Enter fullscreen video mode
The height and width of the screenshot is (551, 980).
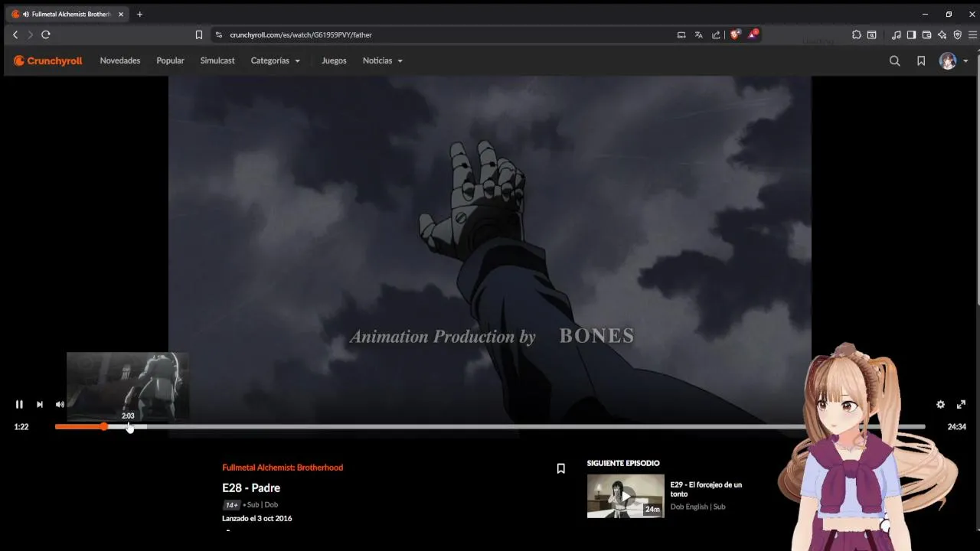pyautogui.click(x=961, y=404)
